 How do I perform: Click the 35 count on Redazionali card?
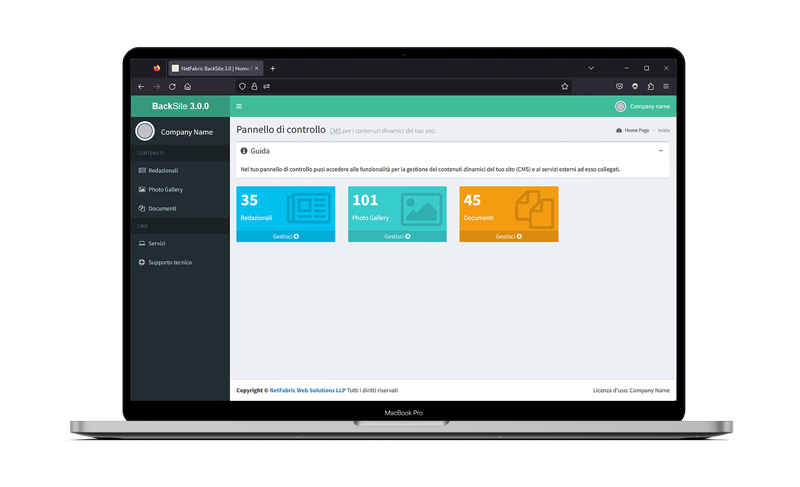point(249,200)
